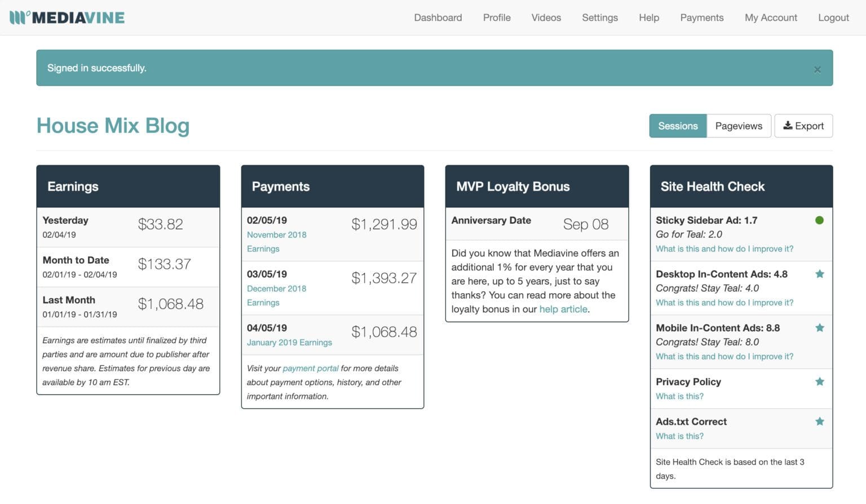
Task: Switch to Pageviews view
Action: 738,126
